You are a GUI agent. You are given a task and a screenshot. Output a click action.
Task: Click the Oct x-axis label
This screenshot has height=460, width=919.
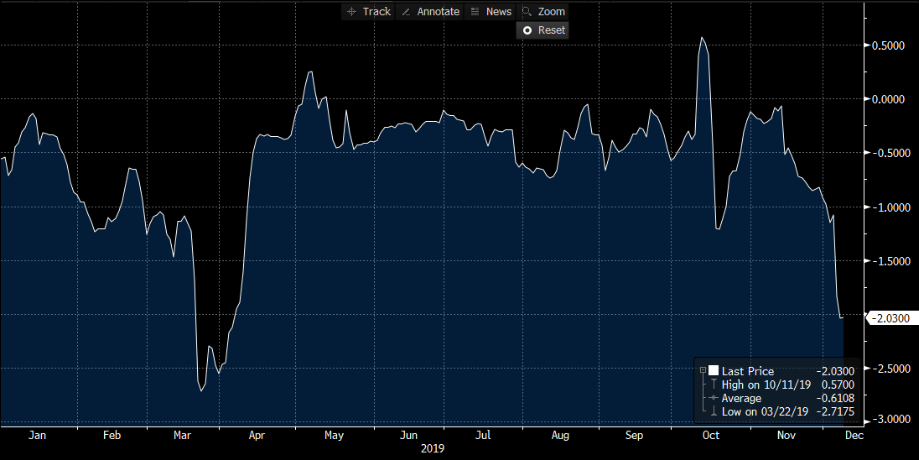[711, 435]
